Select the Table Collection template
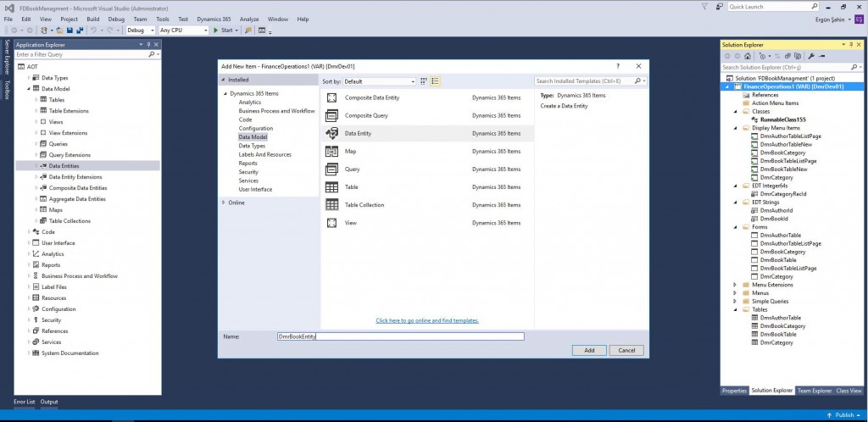The height and width of the screenshot is (422, 868). click(x=427, y=204)
